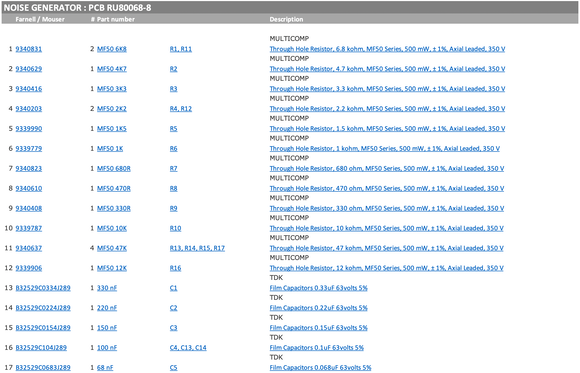
Task: Click part number MF50 3K3
Action: [112, 89]
